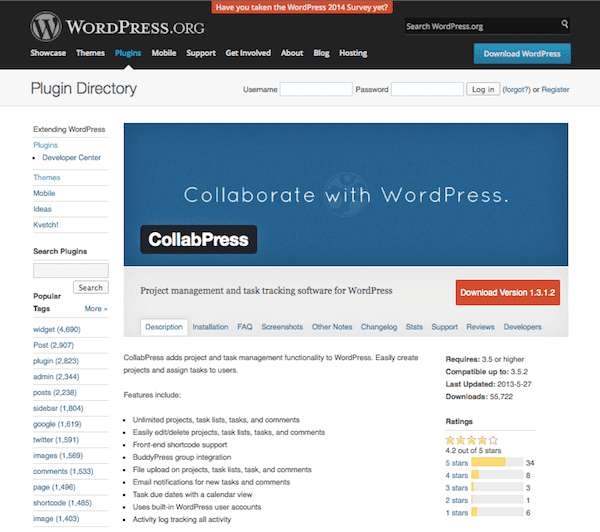Click the 4 stars rating bar

point(497,475)
